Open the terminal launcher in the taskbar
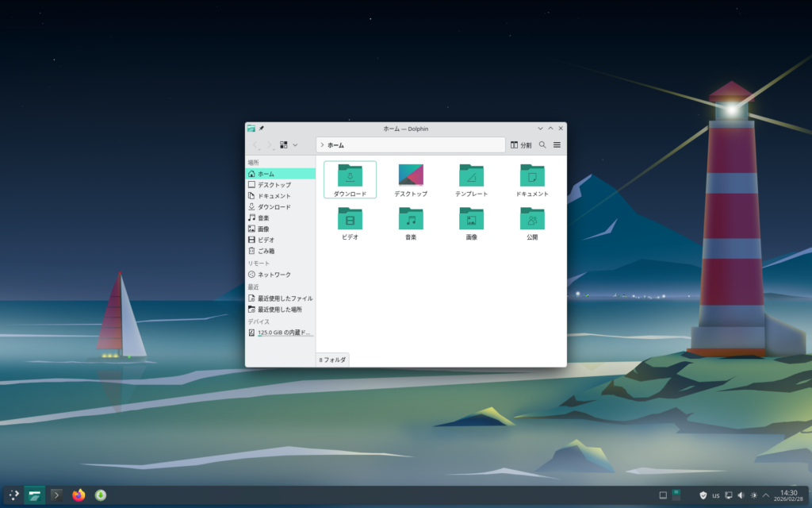 56,495
